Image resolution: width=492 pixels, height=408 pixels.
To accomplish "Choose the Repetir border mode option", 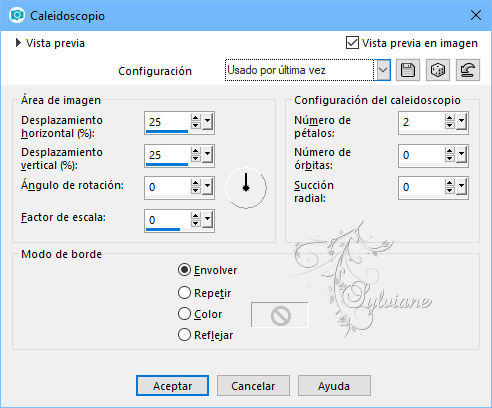I will click(184, 293).
